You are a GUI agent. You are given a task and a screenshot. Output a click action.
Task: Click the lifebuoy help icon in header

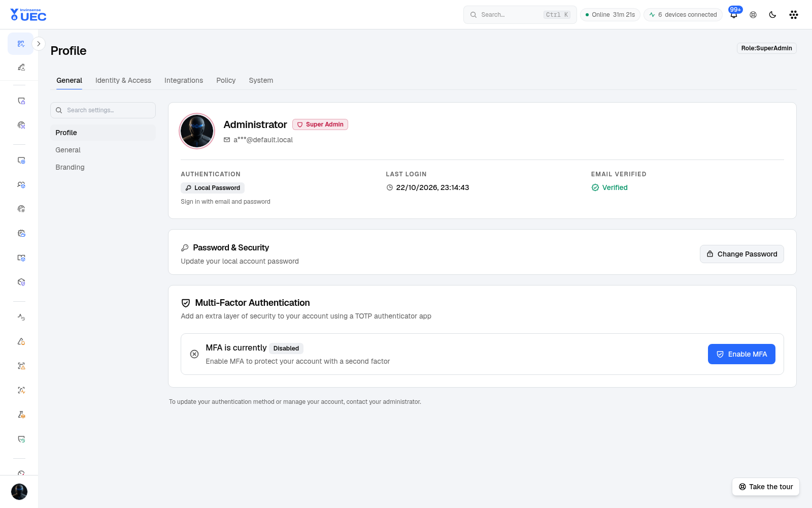[x=753, y=15]
